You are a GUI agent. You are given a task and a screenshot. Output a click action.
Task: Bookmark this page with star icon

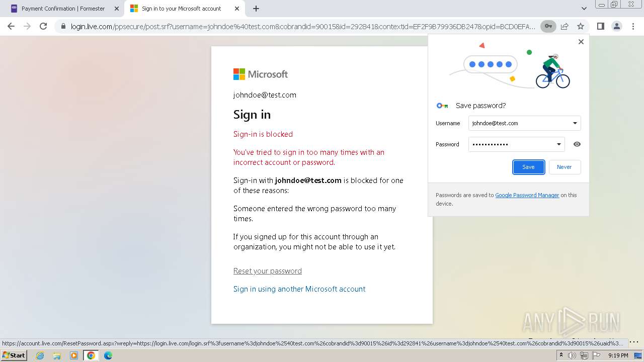(x=581, y=26)
